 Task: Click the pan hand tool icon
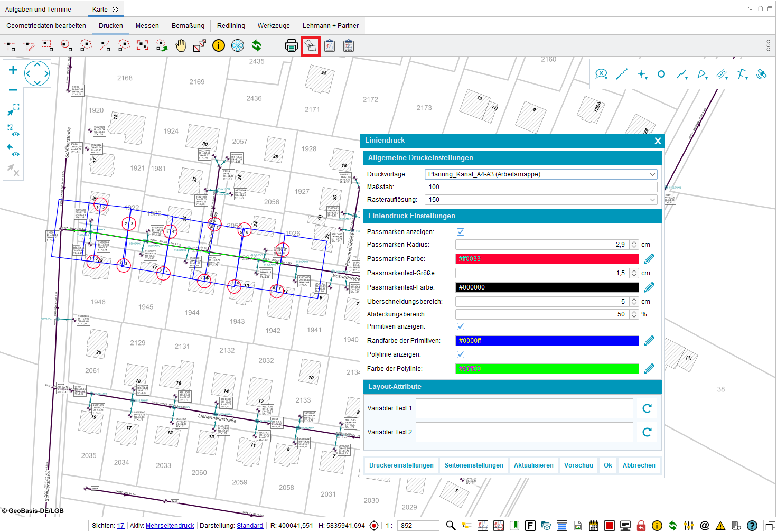pos(181,46)
